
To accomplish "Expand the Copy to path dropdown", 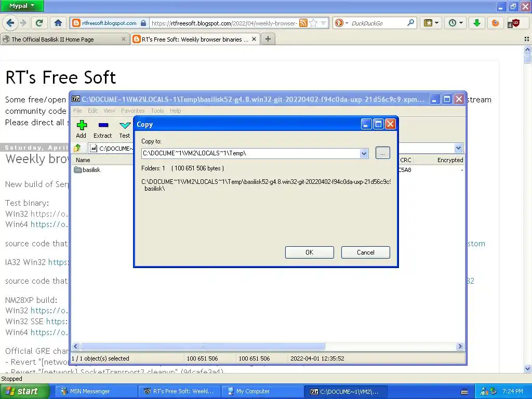I will tap(364, 153).
